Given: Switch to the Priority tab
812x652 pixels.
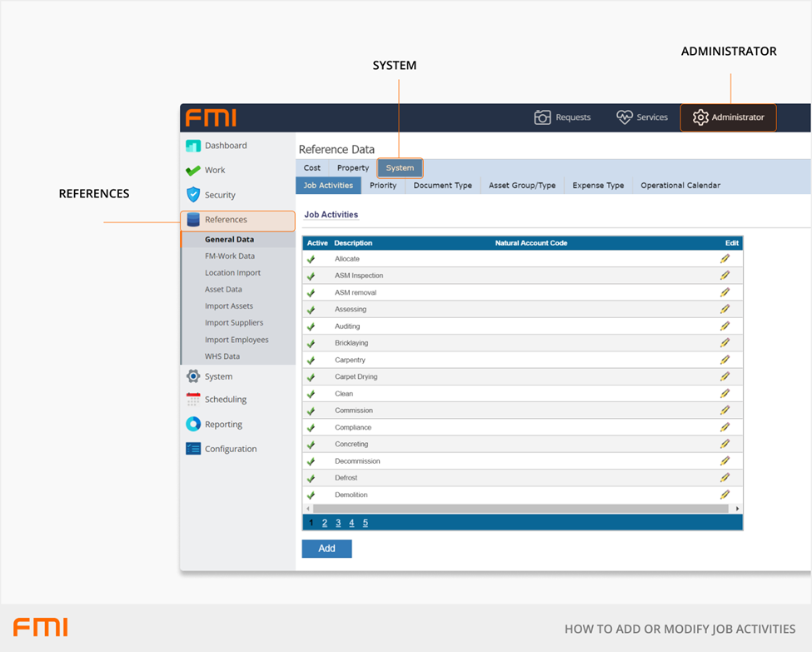Looking at the screenshot, I should pos(383,186).
